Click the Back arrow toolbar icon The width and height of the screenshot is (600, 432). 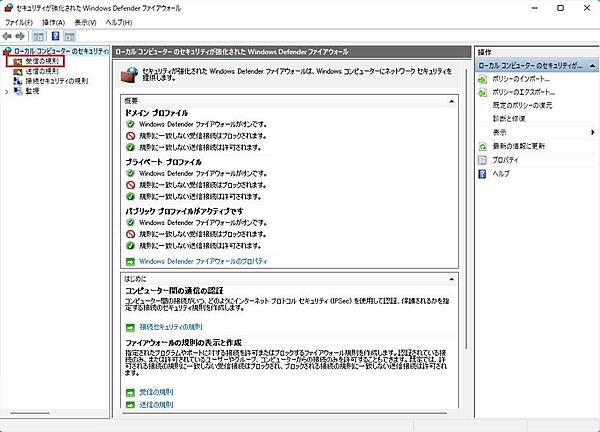click(7, 36)
